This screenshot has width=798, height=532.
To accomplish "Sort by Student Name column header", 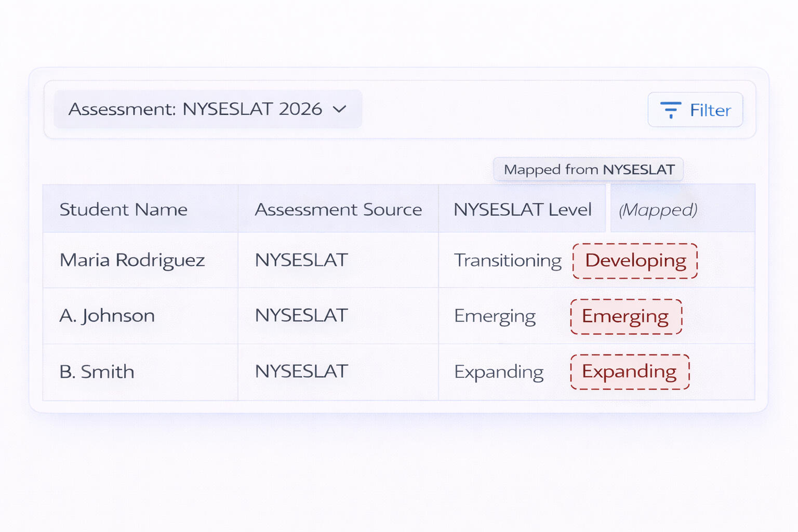I will [x=124, y=209].
